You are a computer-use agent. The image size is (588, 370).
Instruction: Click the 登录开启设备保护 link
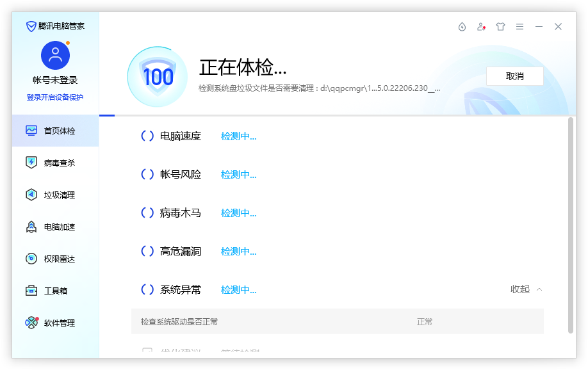pyautogui.click(x=55, y=96)
